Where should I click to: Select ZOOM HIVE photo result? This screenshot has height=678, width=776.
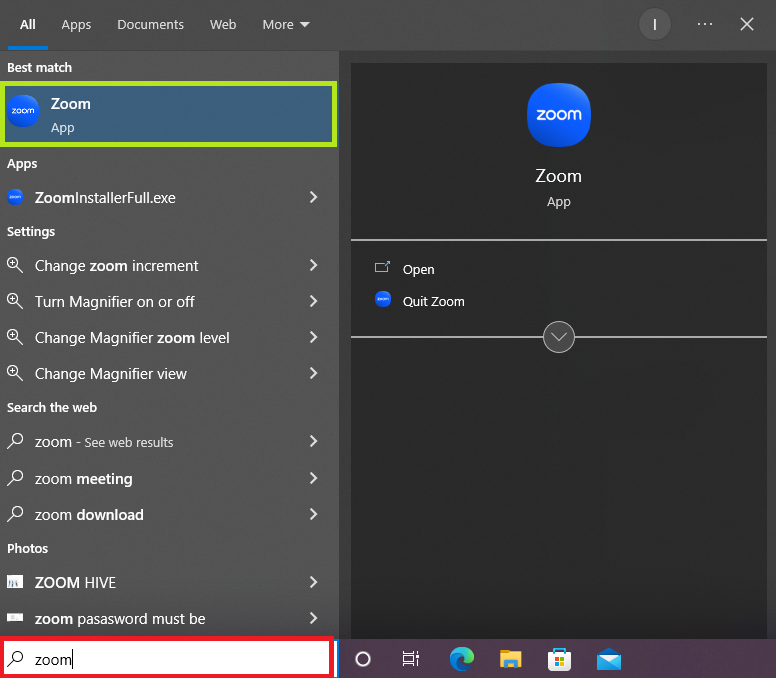169,582
